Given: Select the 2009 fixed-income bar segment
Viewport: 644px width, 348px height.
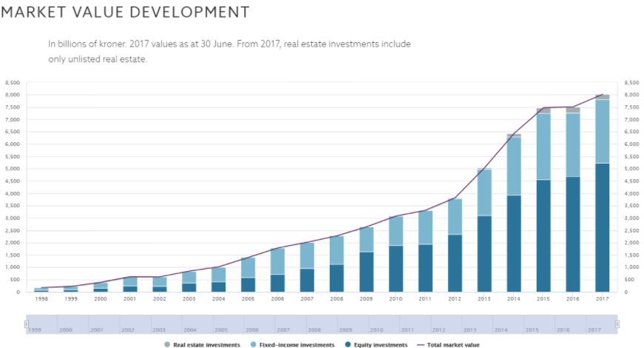Looking at the screenshot, I should point(366,240).
